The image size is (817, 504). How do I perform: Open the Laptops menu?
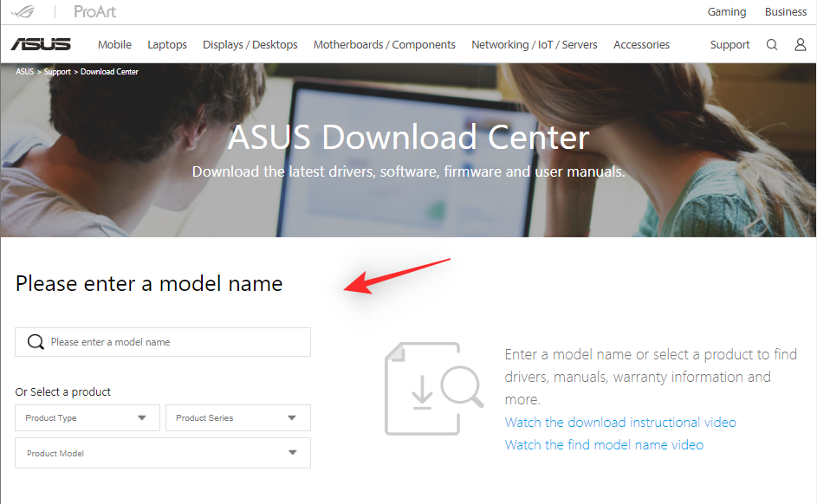click(167, 45)
